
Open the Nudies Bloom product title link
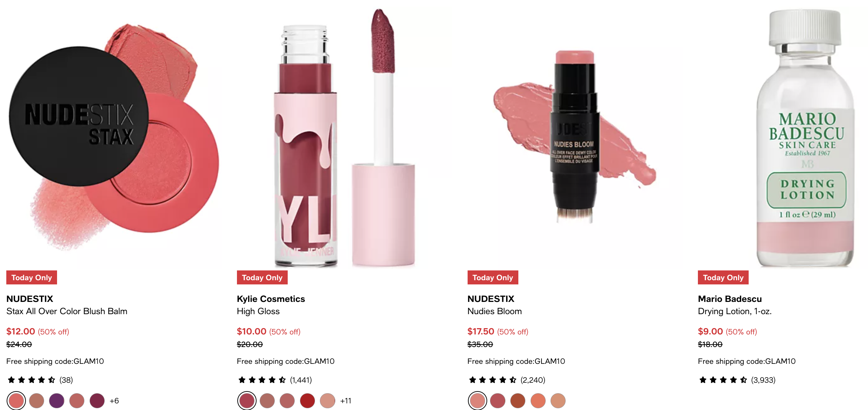click(495, 311)
